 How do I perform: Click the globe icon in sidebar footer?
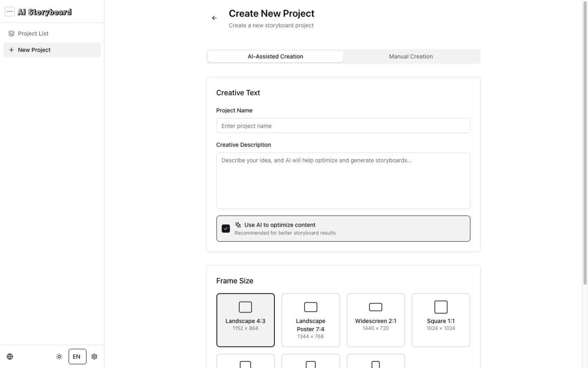pos(10,357)
